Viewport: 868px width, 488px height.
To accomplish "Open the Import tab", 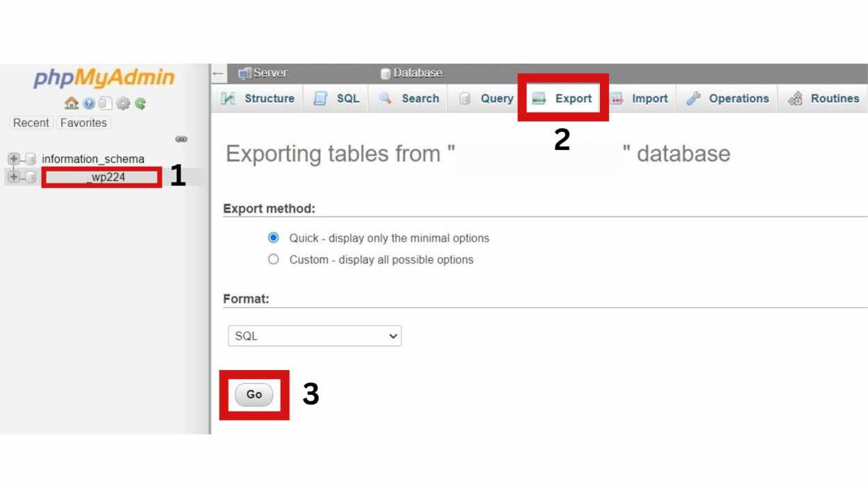I will coord(640,98).
